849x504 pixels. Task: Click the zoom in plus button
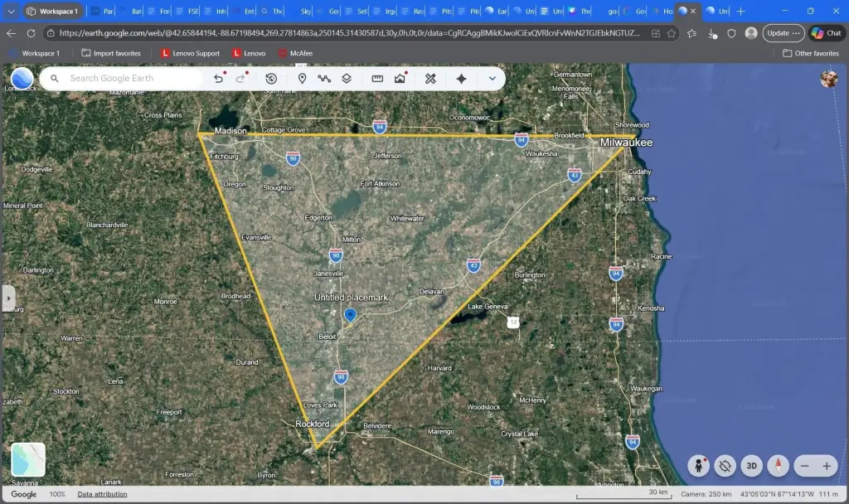point(826,466)
